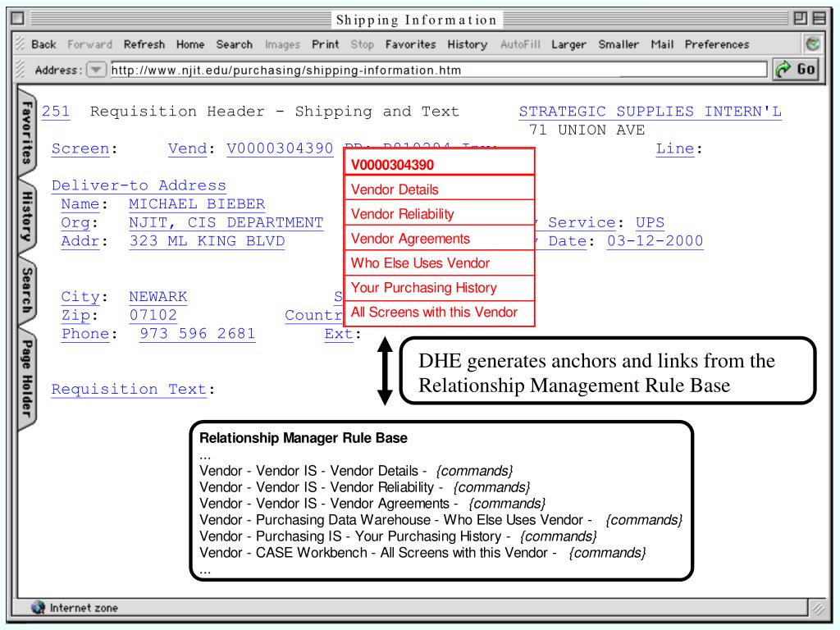Viewport: 840px width, 630px height.
Task: Click the window close box
Action: 18,19
